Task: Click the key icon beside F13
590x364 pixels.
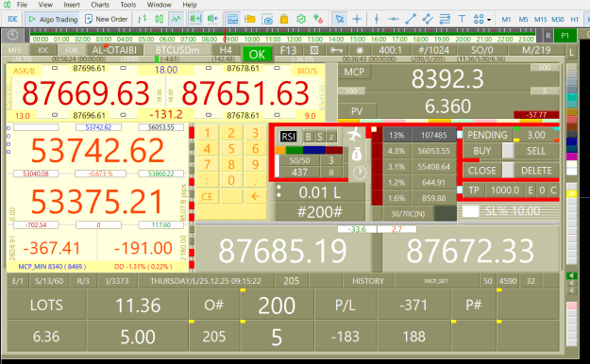Action: click(x=336, y=50)
